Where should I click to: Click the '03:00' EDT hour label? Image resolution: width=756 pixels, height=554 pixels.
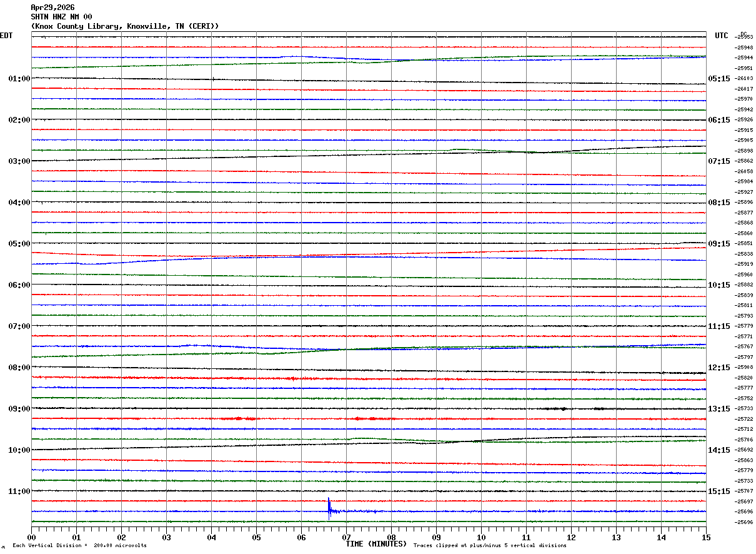19,161
